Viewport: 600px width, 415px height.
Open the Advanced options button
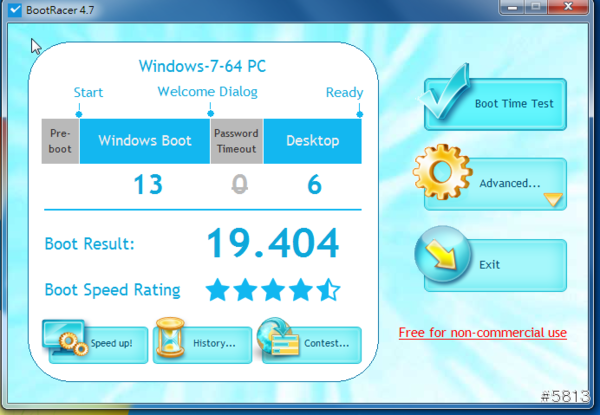pyautogui.click(x=495, y=184)
